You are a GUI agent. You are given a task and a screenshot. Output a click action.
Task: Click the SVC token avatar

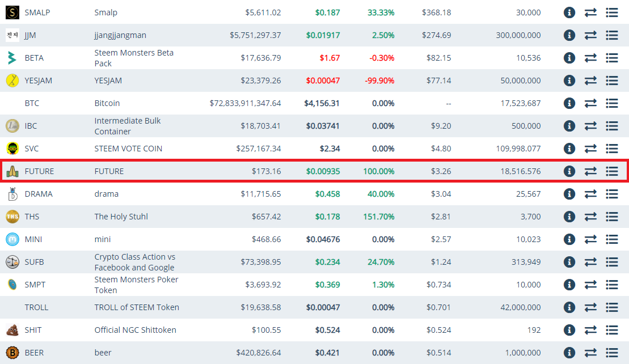(12, 149)
